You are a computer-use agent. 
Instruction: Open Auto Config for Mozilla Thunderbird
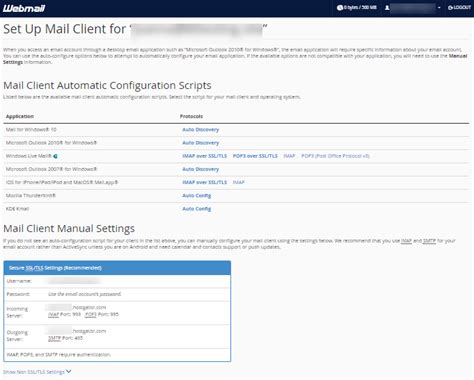pos(197,196)
